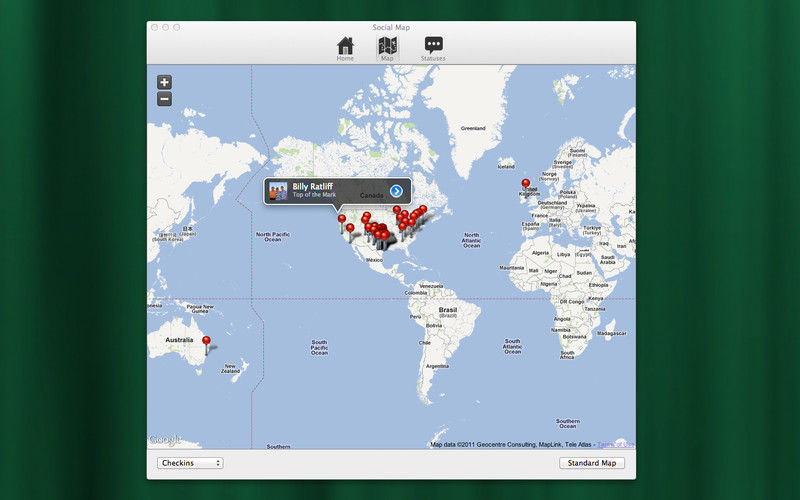Image resolution: width=800 pixels, height=500 pixels.
Task: Select the red pin in Australia
Action: [x=206, y=340]
